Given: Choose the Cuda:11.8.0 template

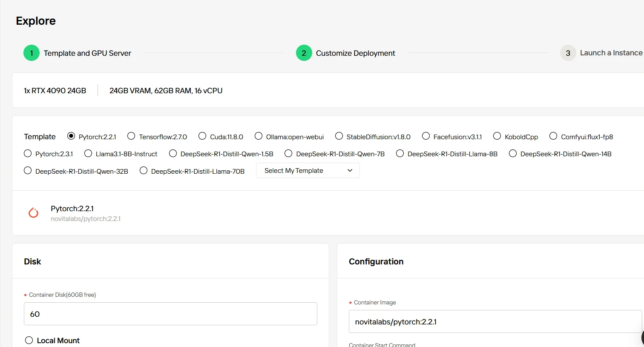Looking at the screenshot, I should tap(202, 136).
